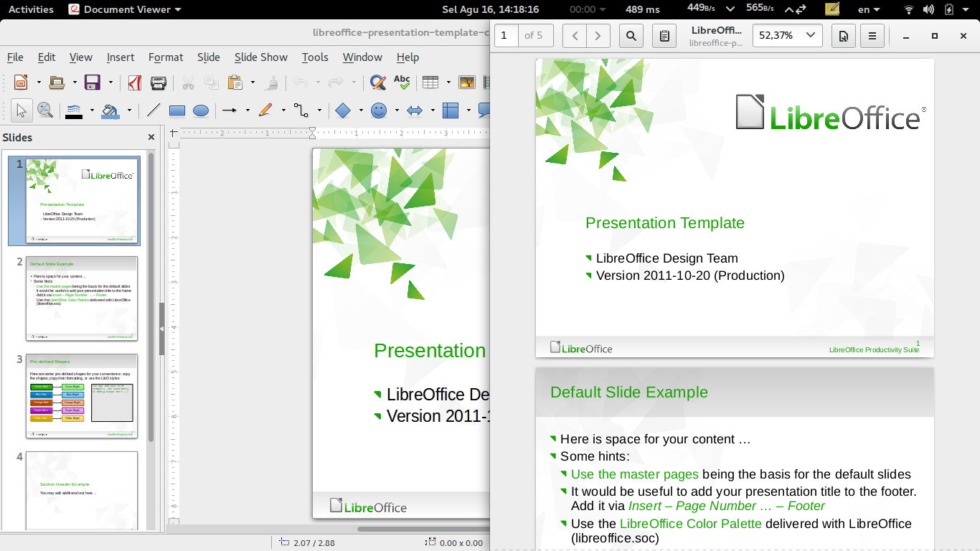Pick the Block Arrows tool

coord(415,110)
